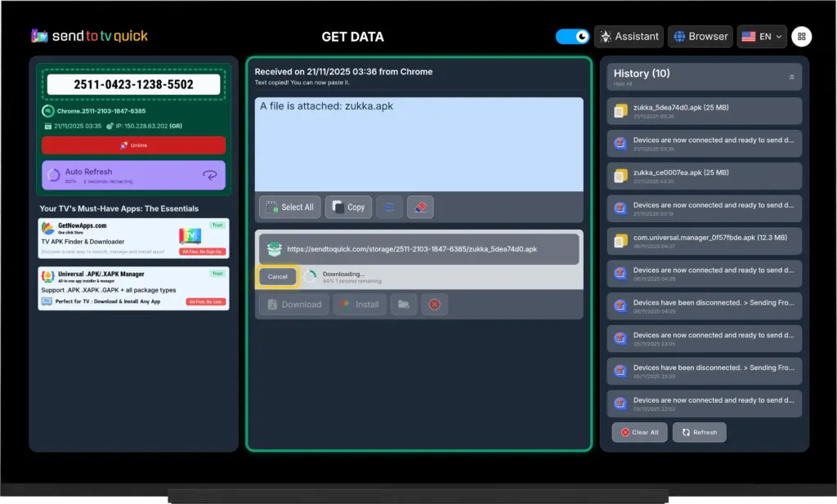Screen dimensions: 837x504
Task: Click the folder icon next to Install
Action: [404, 305]
